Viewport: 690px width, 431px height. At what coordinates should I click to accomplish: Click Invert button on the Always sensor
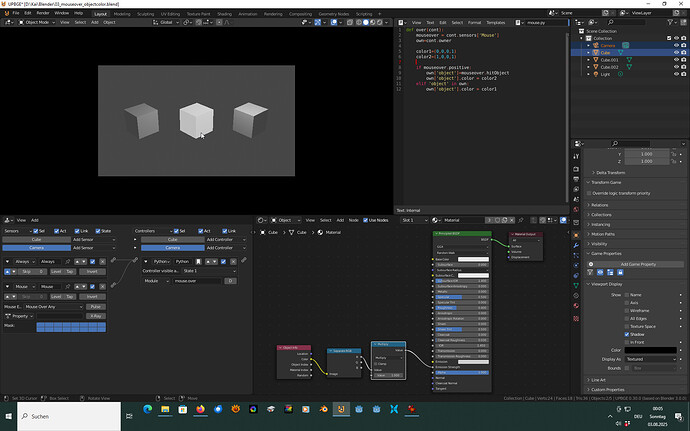click(92, 272)
